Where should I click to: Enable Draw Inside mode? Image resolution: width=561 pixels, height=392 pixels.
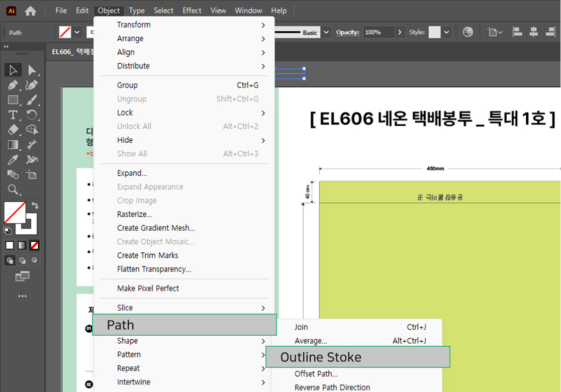[x=34, y=260]
